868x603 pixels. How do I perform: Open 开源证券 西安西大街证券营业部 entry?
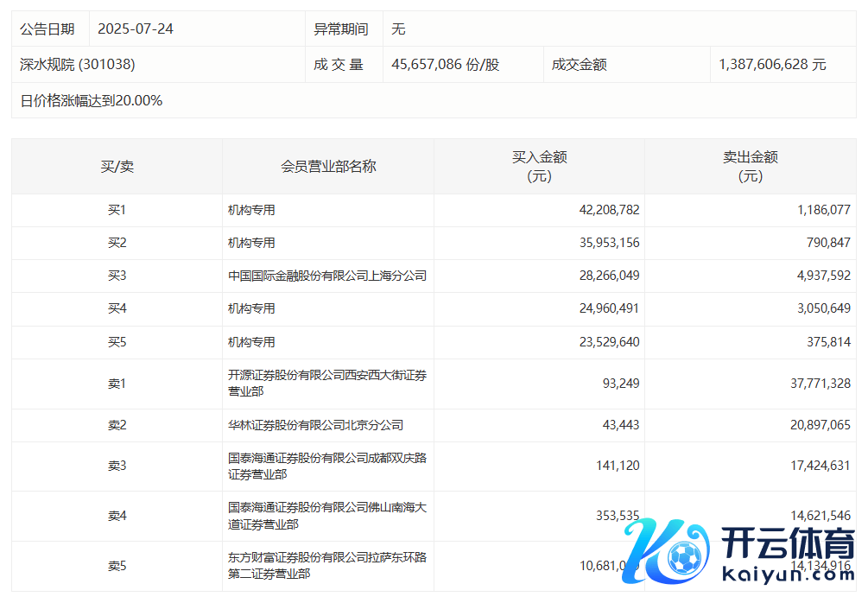[x=327, y=383]
